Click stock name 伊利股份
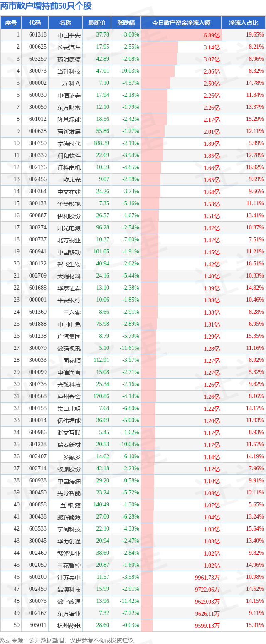266x644 pixels. 69,216
